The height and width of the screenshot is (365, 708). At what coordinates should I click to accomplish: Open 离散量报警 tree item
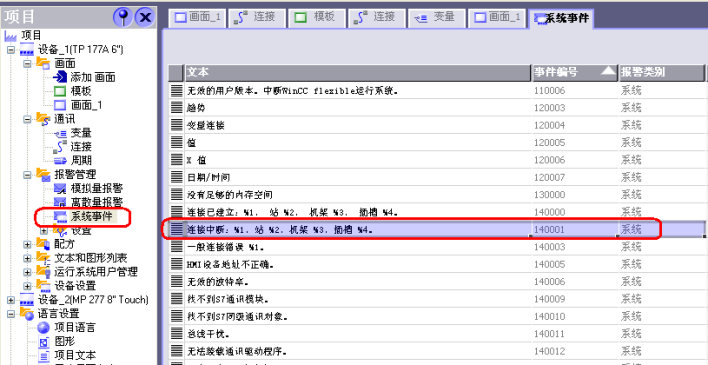(x=96, y=202)
